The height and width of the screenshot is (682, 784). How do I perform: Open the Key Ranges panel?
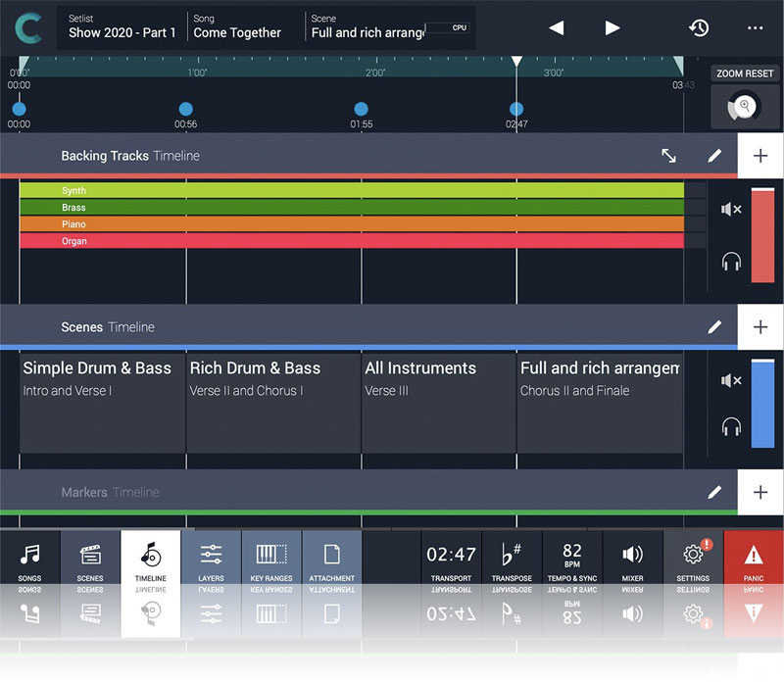pos(271,561)
